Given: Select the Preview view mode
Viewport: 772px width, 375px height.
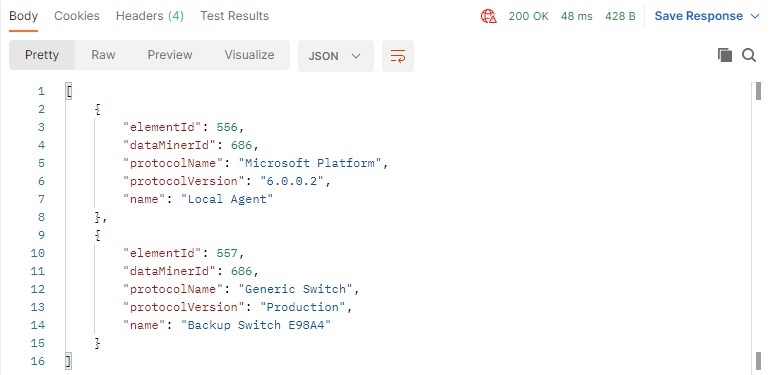Looking at the screenshot, I should (x=170, y=55).
